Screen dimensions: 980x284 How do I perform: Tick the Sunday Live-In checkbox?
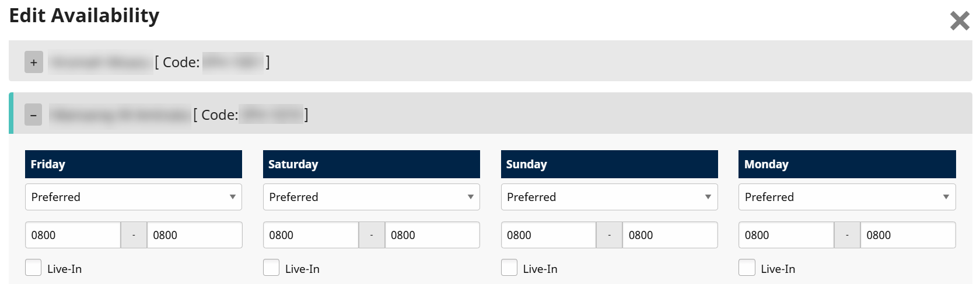click(x=509, y=268)
